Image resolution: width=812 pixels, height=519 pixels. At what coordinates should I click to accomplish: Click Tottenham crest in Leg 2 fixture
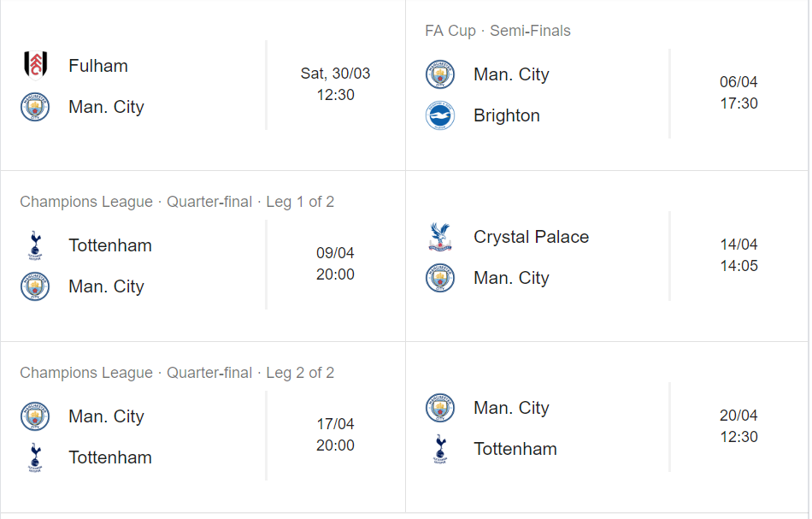tap(35, 457)
